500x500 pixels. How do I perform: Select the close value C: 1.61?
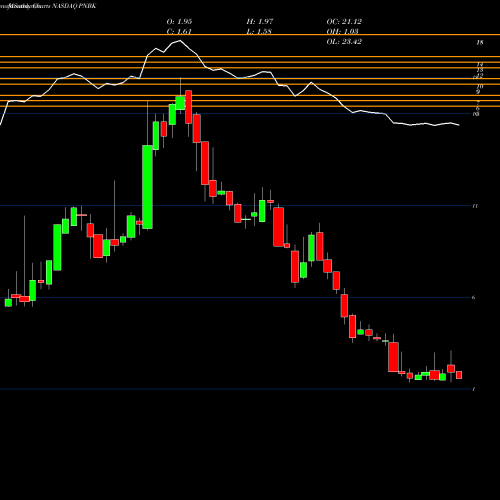pos(179,32)
